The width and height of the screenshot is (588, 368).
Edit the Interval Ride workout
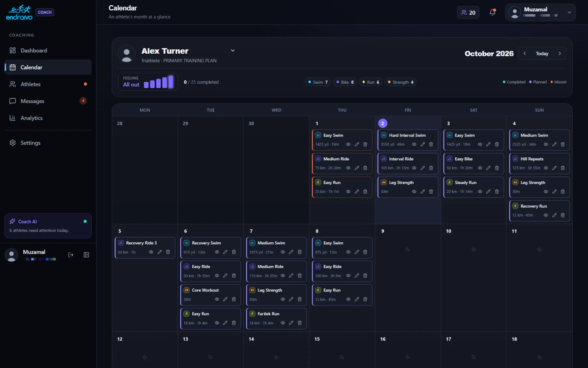(x=423, y=168)
